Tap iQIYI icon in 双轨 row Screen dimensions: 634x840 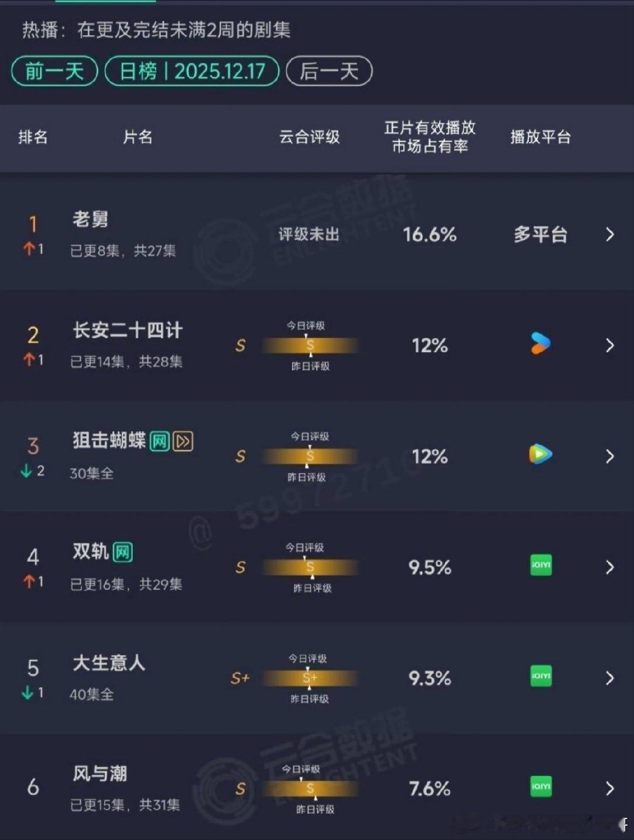click(541, 565)
